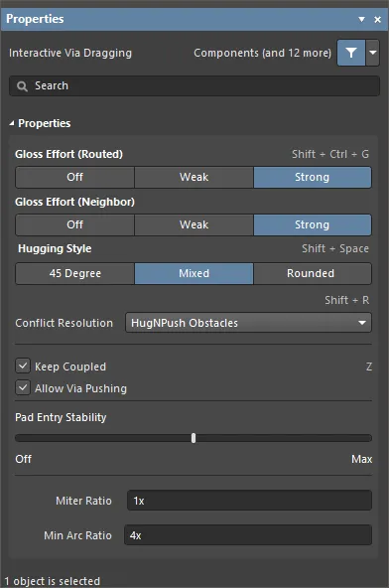Select Strong for Gloss Effort (Neighbor)
The width and height of the screenshot is (389, 588).
click(313, 224)
